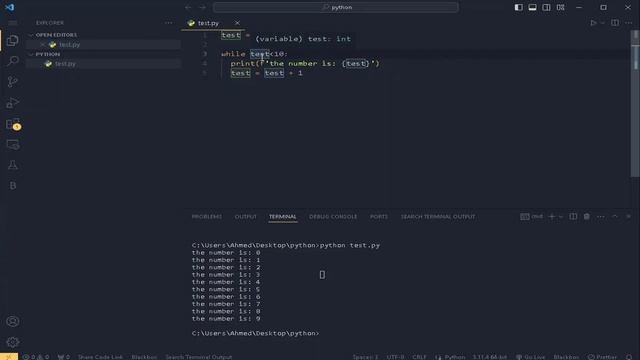This screenshot has height=360, width=640.
Task: Split the editor to the right
Action: [x=615, y=23]
